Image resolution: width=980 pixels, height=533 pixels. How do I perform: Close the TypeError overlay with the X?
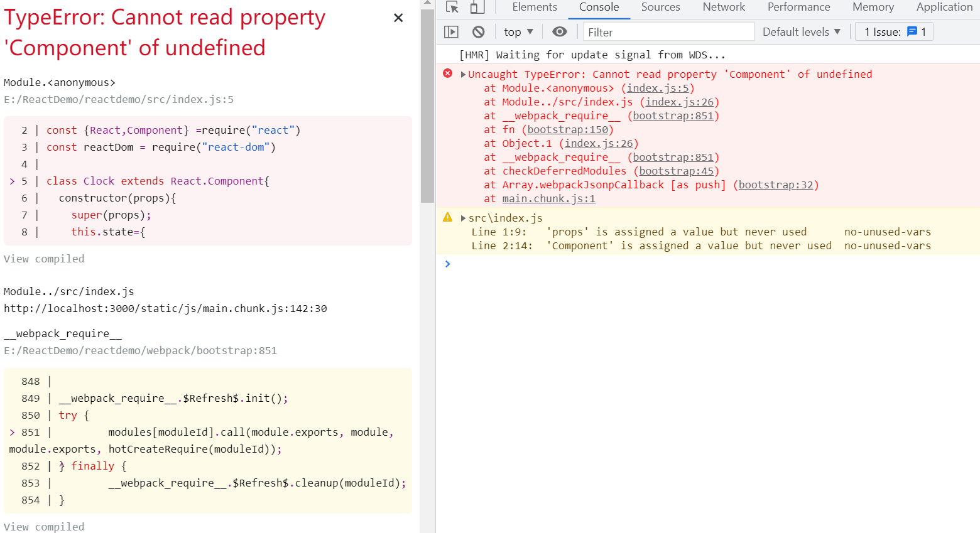pyautogui.click(x=398, y=18)
